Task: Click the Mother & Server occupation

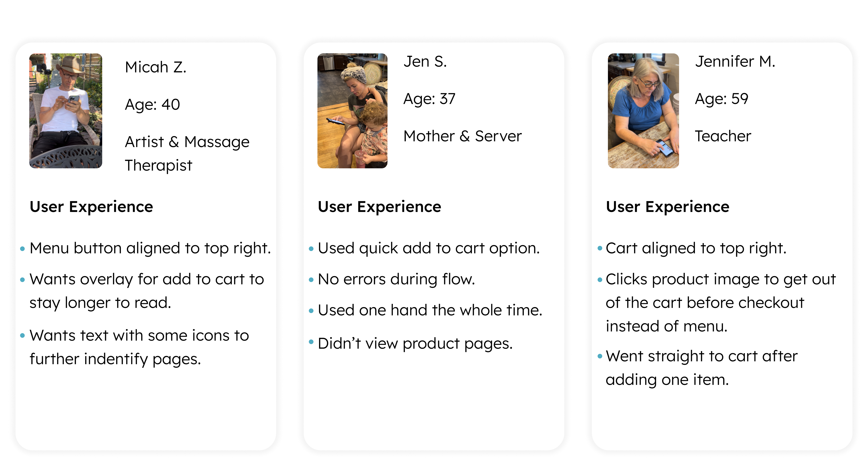Action: [462, 136]
